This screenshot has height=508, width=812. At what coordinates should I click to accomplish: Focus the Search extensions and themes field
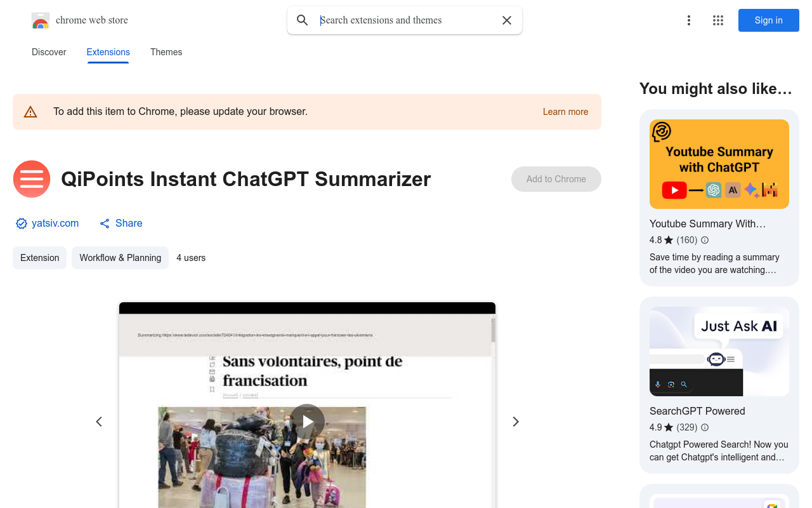[x=405, y=20]
